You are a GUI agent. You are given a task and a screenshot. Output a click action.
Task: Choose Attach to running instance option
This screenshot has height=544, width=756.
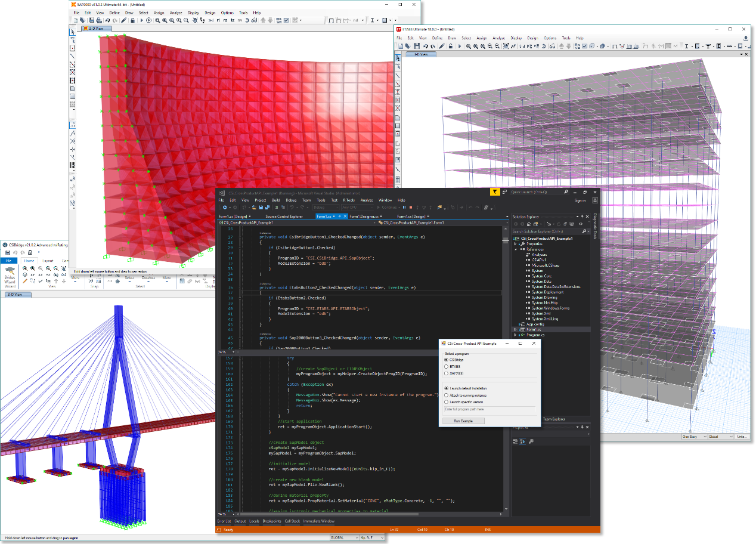(x=447, y=395)
